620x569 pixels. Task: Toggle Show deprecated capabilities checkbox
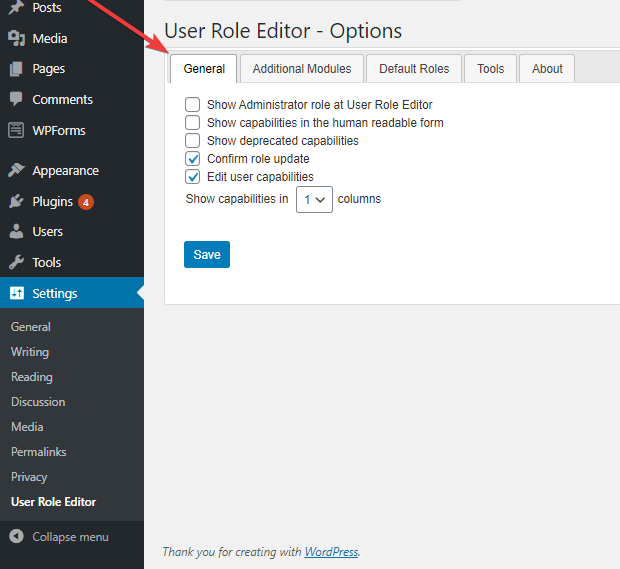coord(193,141)
